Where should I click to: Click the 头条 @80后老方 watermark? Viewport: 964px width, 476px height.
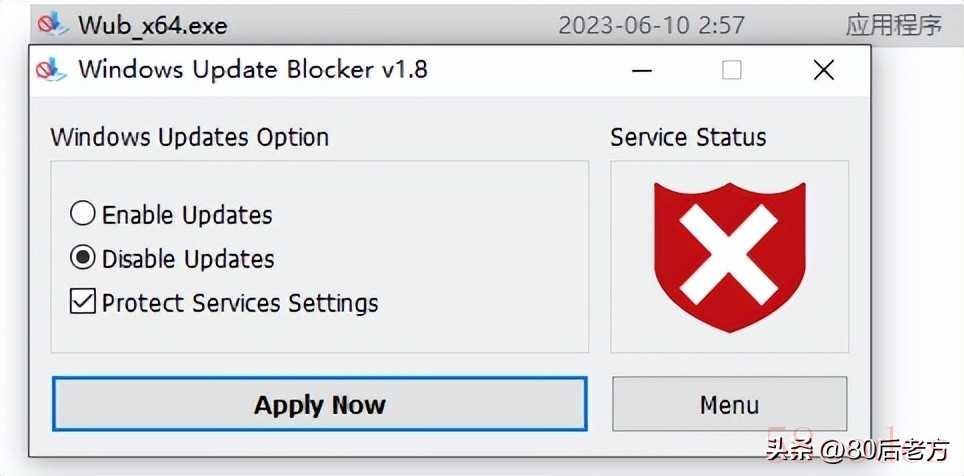pyautogui.click(x=857, y=452)
